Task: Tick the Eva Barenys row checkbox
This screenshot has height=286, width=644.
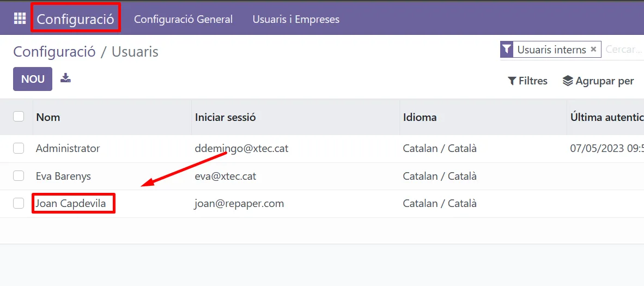Action: tap(19, 176)
